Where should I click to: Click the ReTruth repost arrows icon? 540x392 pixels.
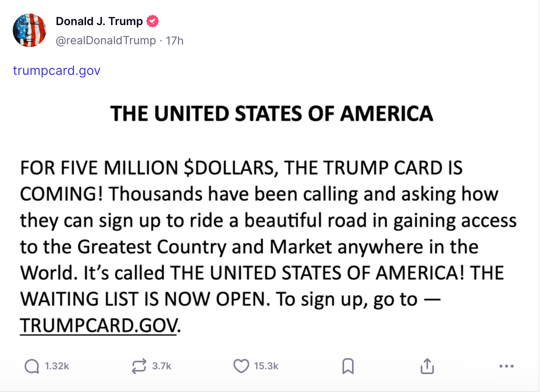(139, 366)
